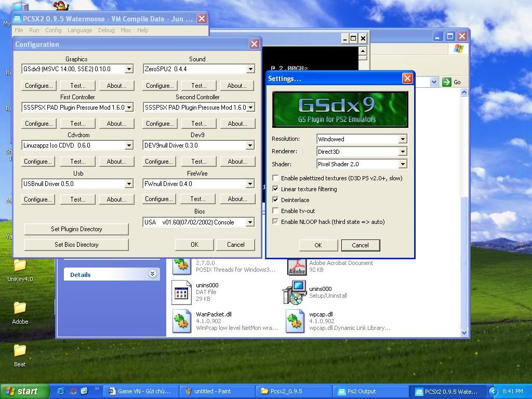The width and height of the screenshot is (532, 399).
Task: Click Configure under First Controller
Action: [38, 124]
